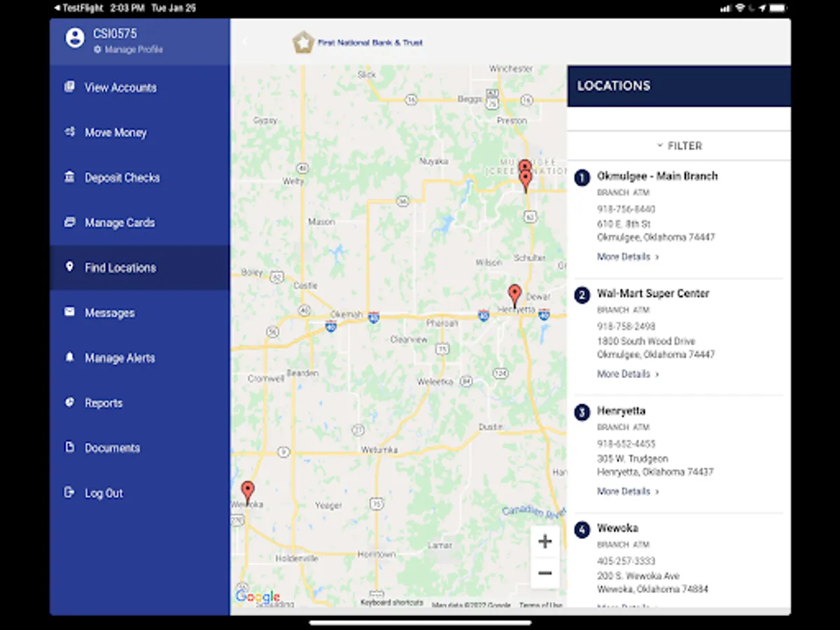Select the location 2 number badge
840x630 pixels.
click(x=582, y=295)
